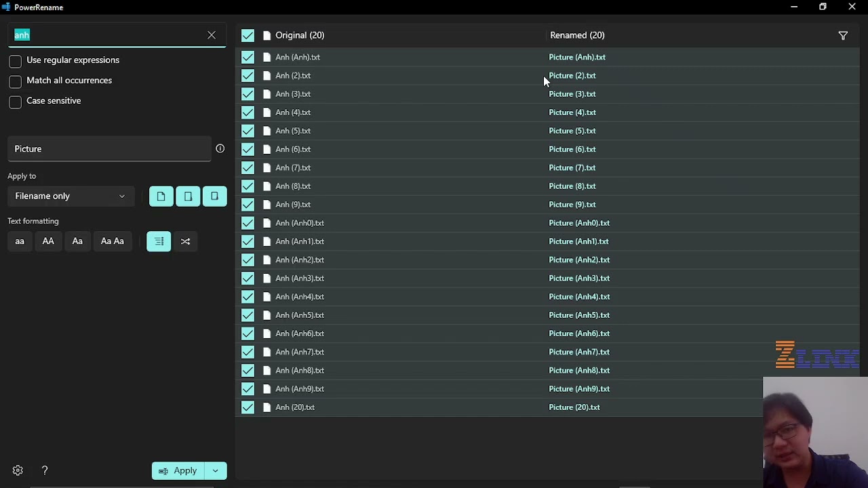Toggle enumerate items icon
Image resolution: width=868 pixels, height=488 pixels.
click(x=159, y=241)
